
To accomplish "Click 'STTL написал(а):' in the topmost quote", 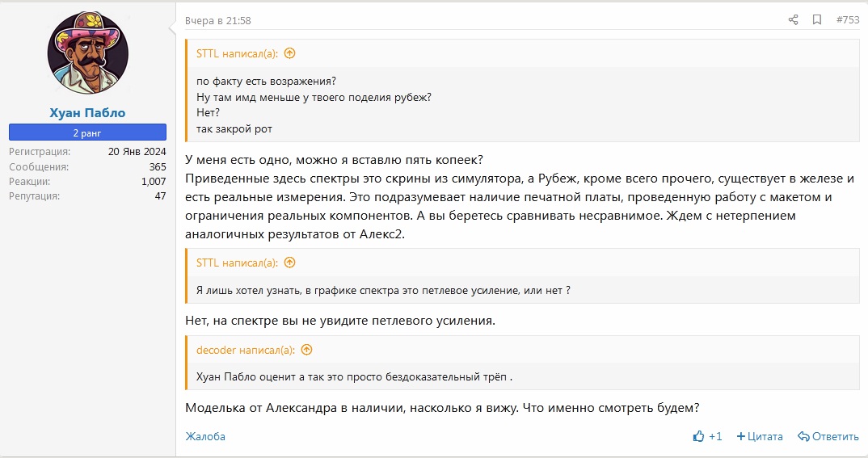I will pos(237,53).
